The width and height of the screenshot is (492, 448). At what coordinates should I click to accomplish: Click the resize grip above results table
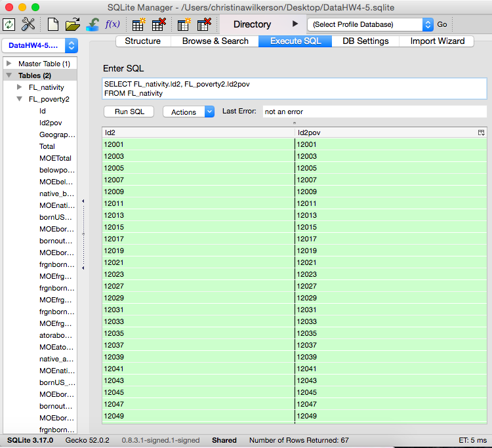tap(295, 123)
